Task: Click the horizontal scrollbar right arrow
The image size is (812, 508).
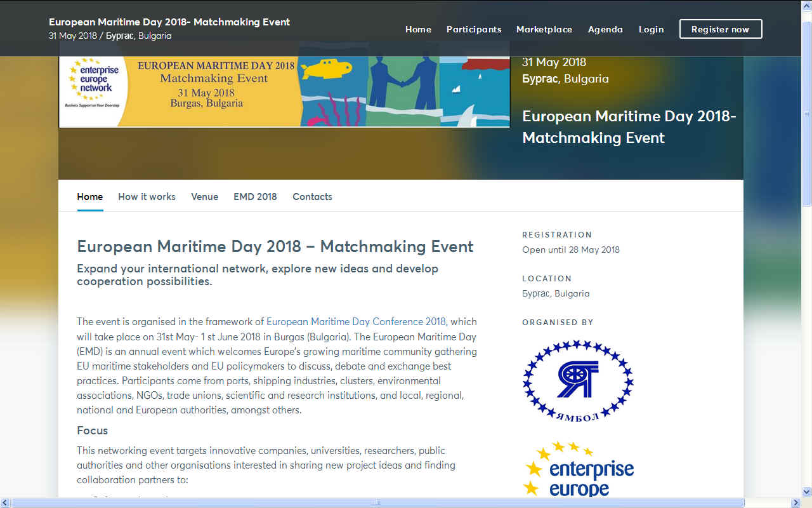Action: (x=796, y=503)
